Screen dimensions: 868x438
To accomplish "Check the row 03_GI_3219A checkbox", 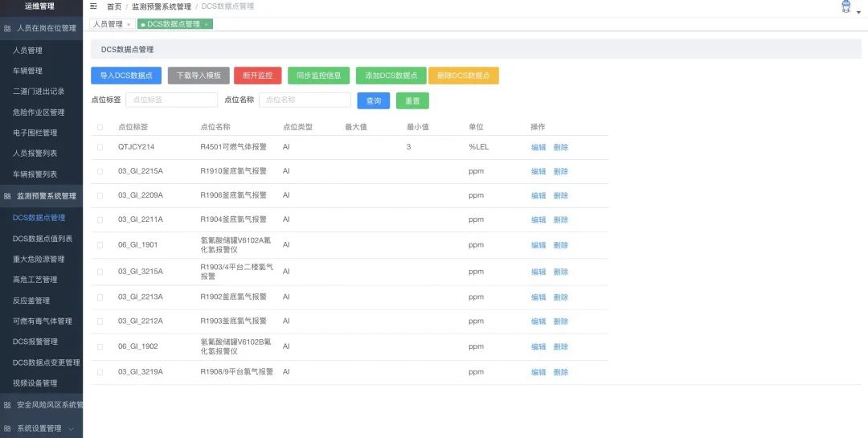I will 100,372.
